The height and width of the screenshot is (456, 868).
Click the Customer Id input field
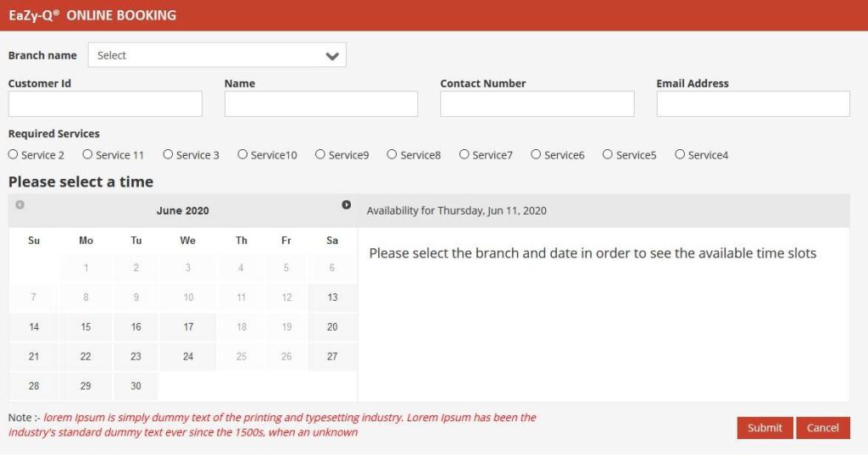(x=105, y=104)
